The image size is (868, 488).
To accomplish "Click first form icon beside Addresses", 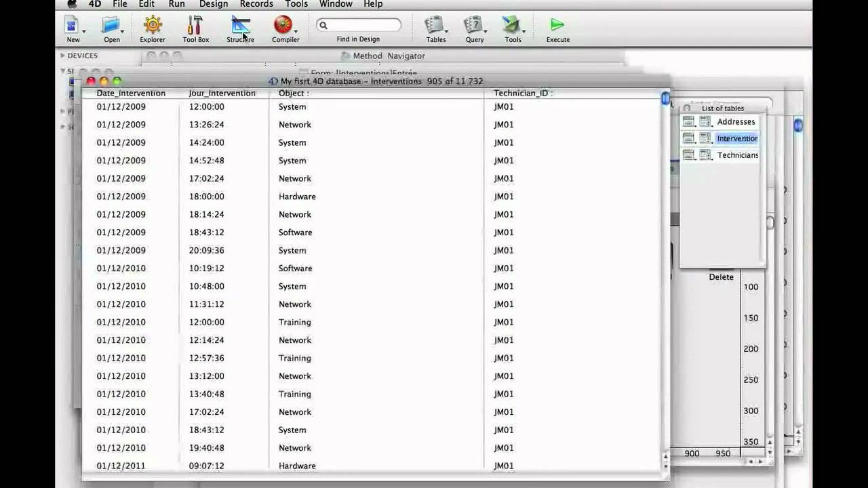I will tap(688, 122).
